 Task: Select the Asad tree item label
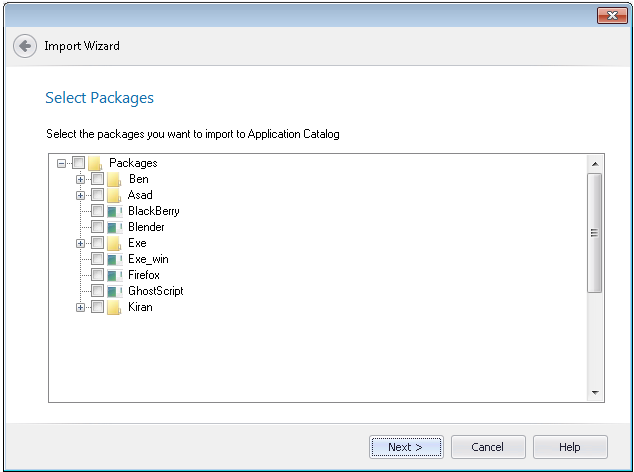point(140,195)
